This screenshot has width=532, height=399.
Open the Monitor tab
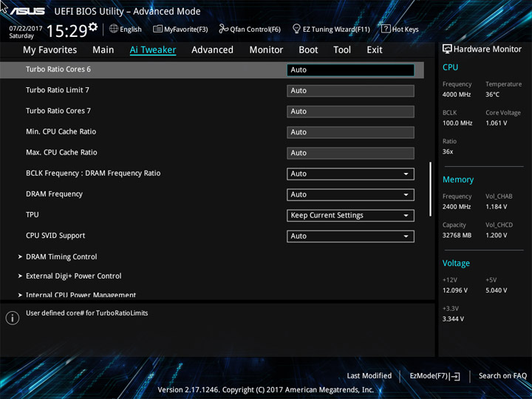266,50
